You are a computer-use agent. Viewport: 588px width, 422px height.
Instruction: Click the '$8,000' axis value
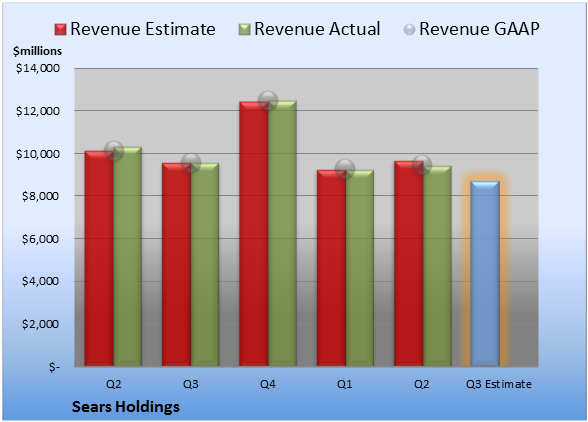(x=40, y=196)
